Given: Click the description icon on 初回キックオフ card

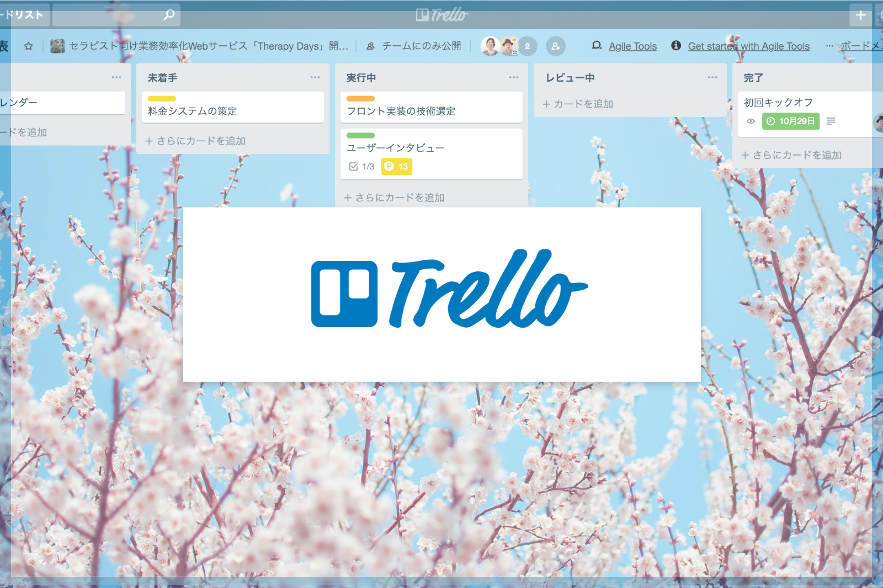Looking at the screenshot, I should pos(831,121).
